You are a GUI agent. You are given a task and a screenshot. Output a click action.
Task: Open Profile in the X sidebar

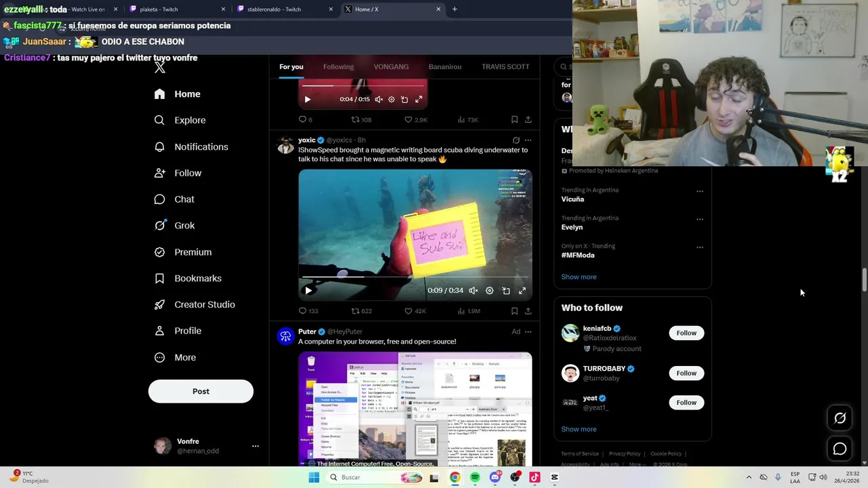(x=178, y=331)
